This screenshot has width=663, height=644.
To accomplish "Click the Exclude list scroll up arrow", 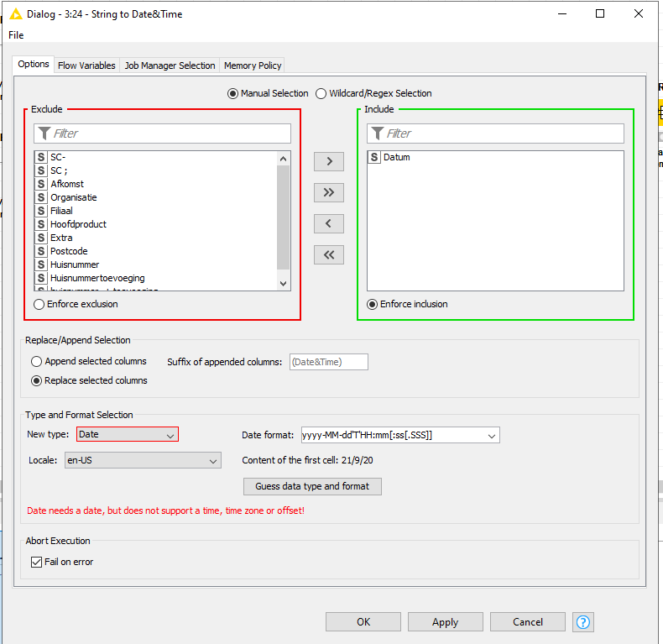I will (284, 159).
